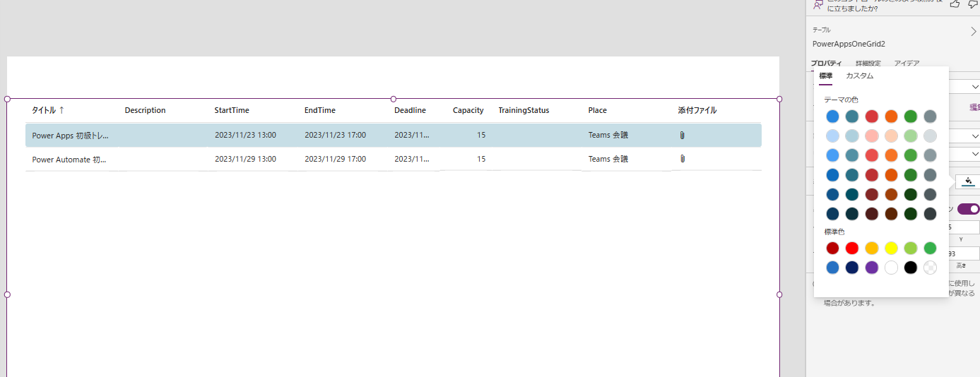Screen dimensions: 980x377
Task: Grab the top-center resize handle of table
Action: coord(394,99)
